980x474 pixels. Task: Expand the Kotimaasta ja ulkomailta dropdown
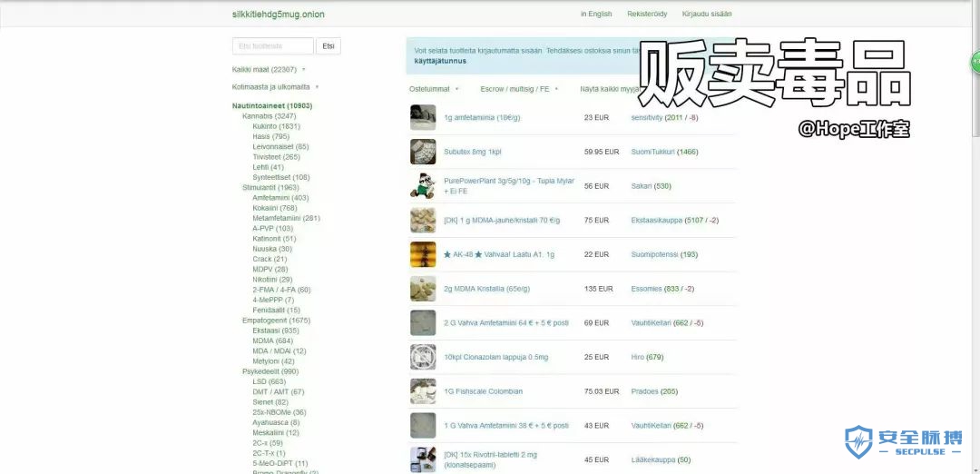point(275,87)
